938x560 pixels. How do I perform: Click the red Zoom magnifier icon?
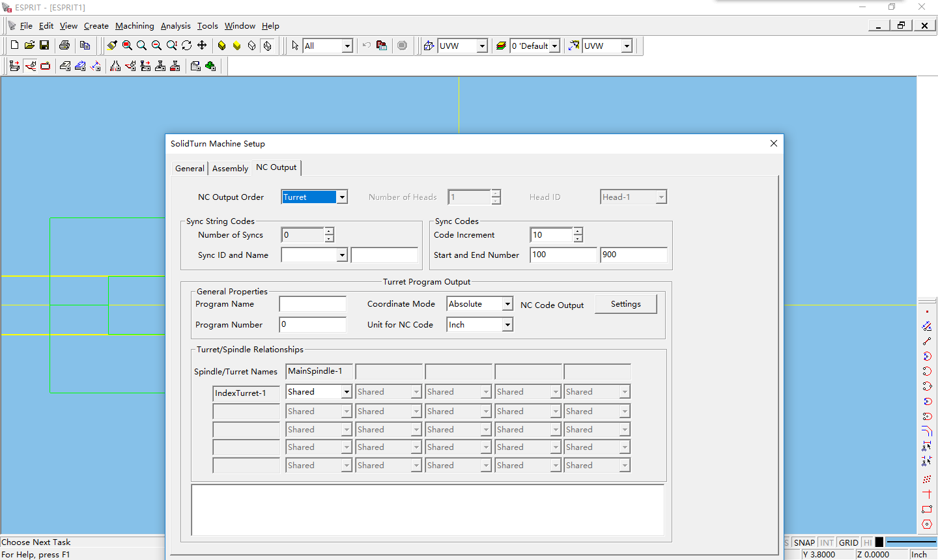[127, 45]
